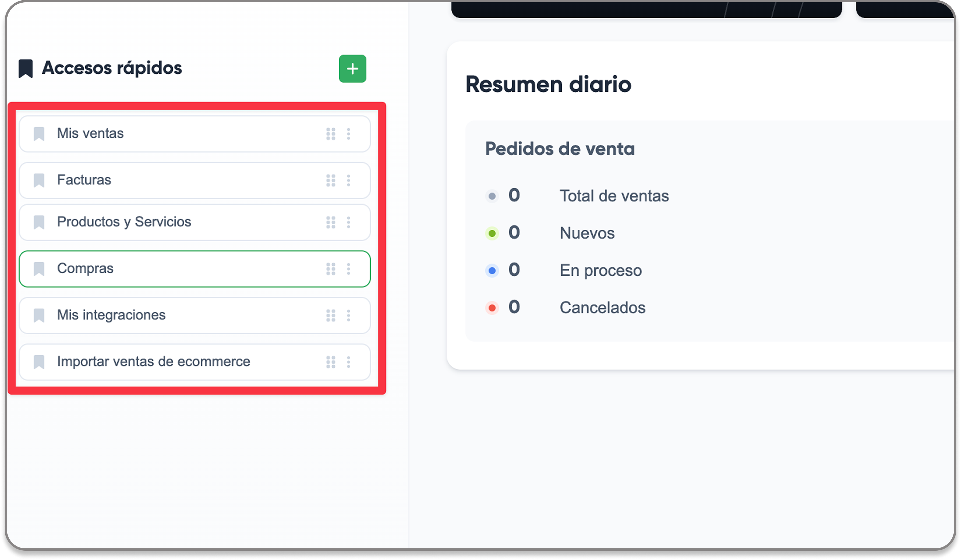Screen dimensions: 961x560
Task: Open options menu for Compras
Action: [x=349, y=269]
